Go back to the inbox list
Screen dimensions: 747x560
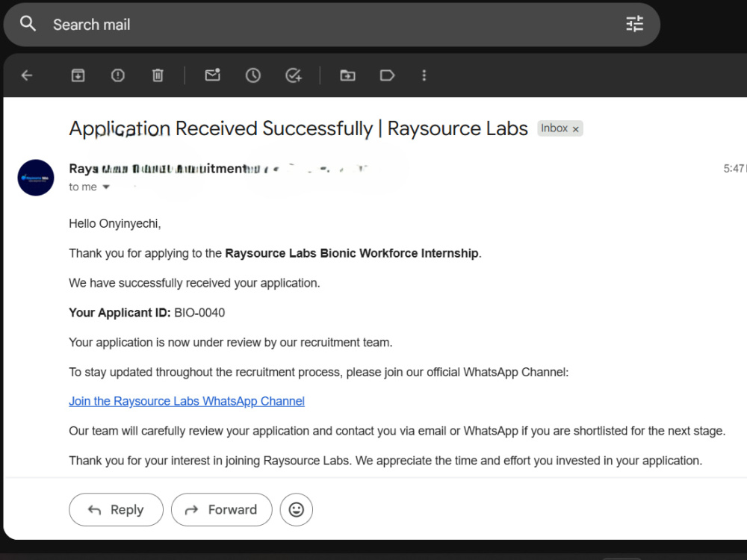pos(27,75)
